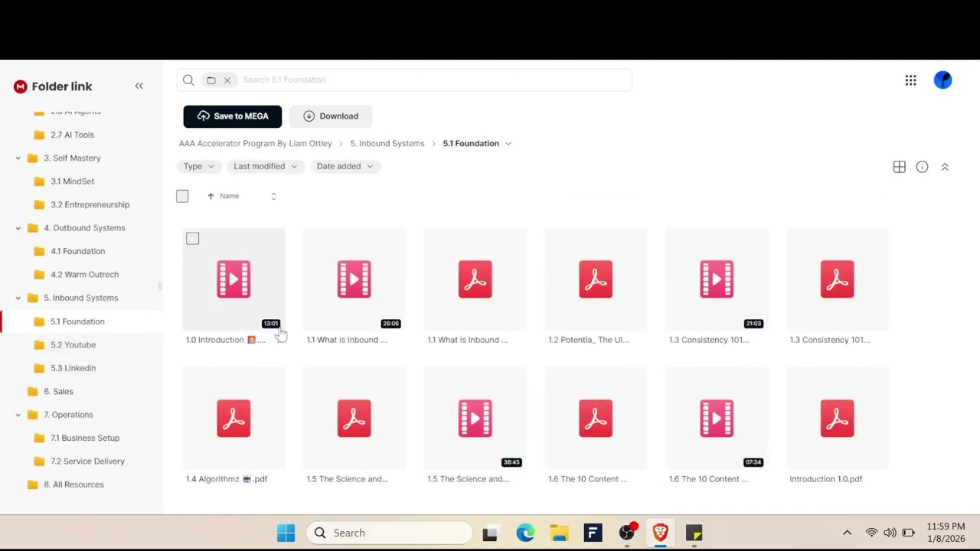This screenshot has width=980, height=551.
Task: Change the sort order using the Name arrows
Action: [x=273, y=196]
